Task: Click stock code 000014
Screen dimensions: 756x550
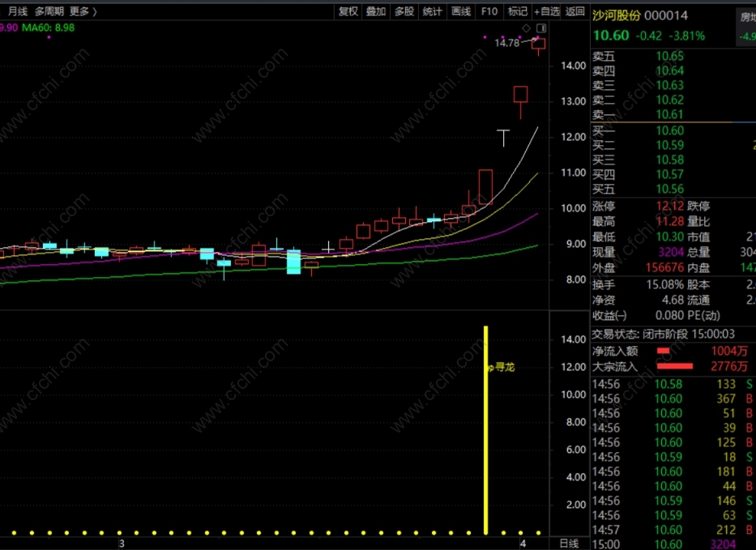Action: pyautogui.click(x=666, y=15)
